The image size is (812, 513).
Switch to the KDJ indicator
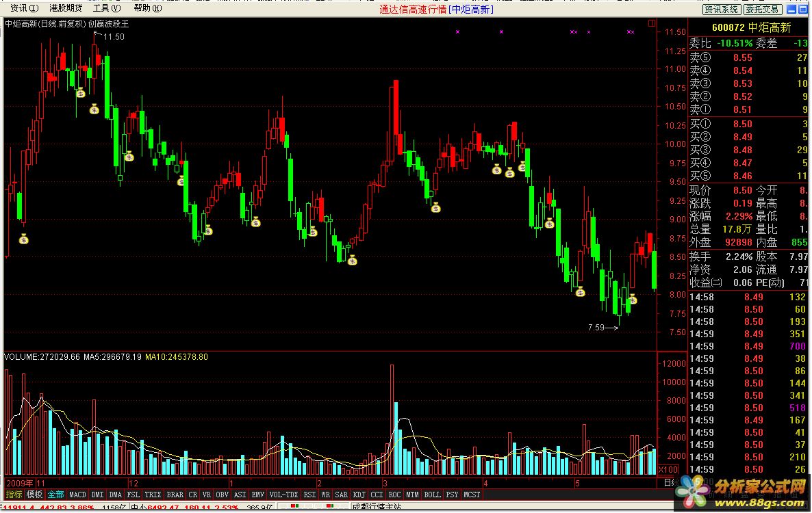click(359, 495)
